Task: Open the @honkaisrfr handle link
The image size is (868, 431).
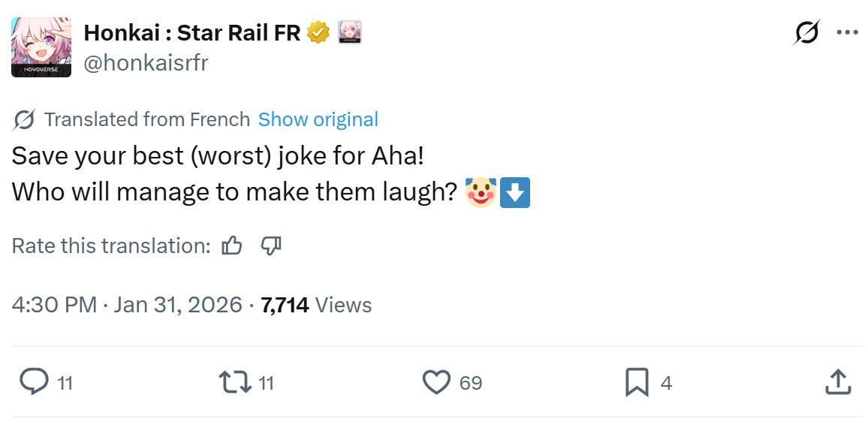Action: click(x=146, y=63)
